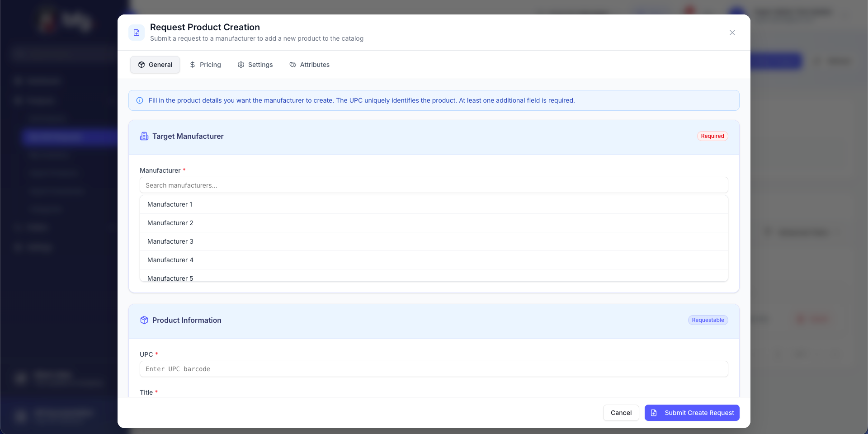The image size is (868, 434).
Task: Click the document icon beside the dialog title
Action: pos(137,33)
